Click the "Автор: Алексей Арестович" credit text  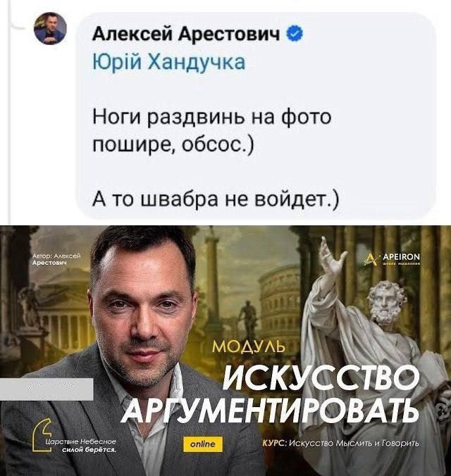(x=56, y=260)
